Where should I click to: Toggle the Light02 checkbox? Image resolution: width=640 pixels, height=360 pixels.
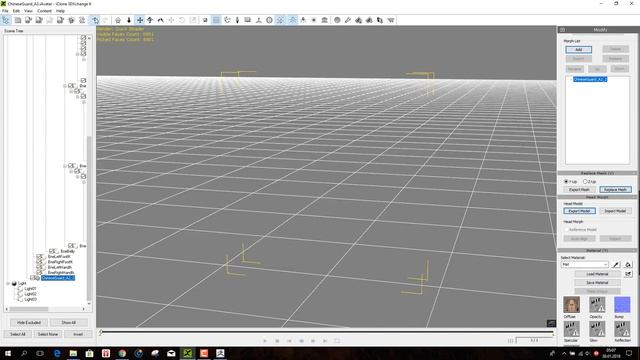[20, 294]
